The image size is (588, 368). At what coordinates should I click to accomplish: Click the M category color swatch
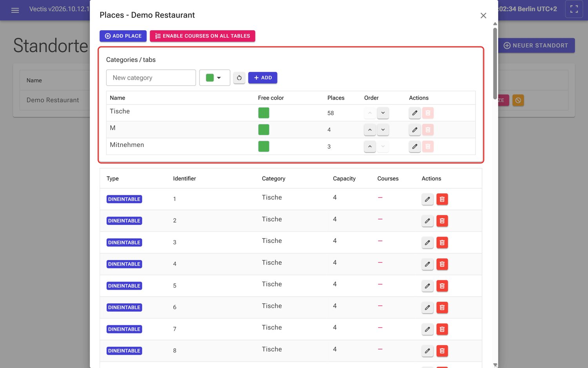point(264,129)
